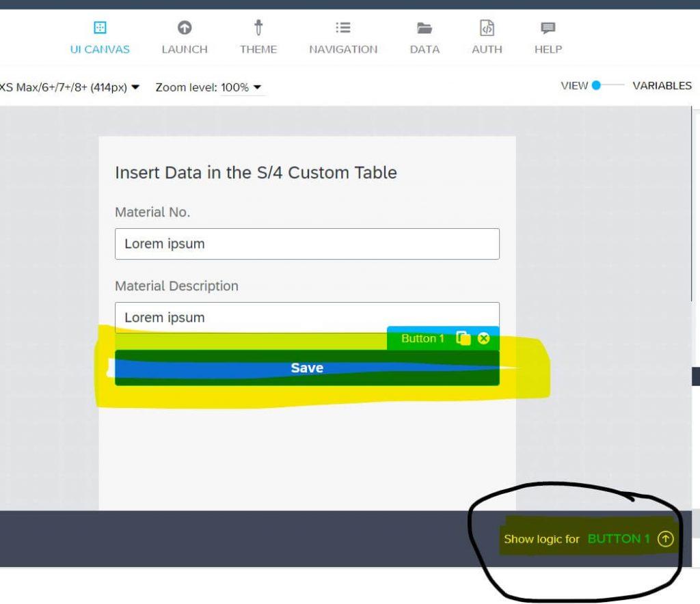The height and width of the screenshot is (604, 700).
Task: Delete Button 1 with the X icon
Action: (x=483, y=338)
